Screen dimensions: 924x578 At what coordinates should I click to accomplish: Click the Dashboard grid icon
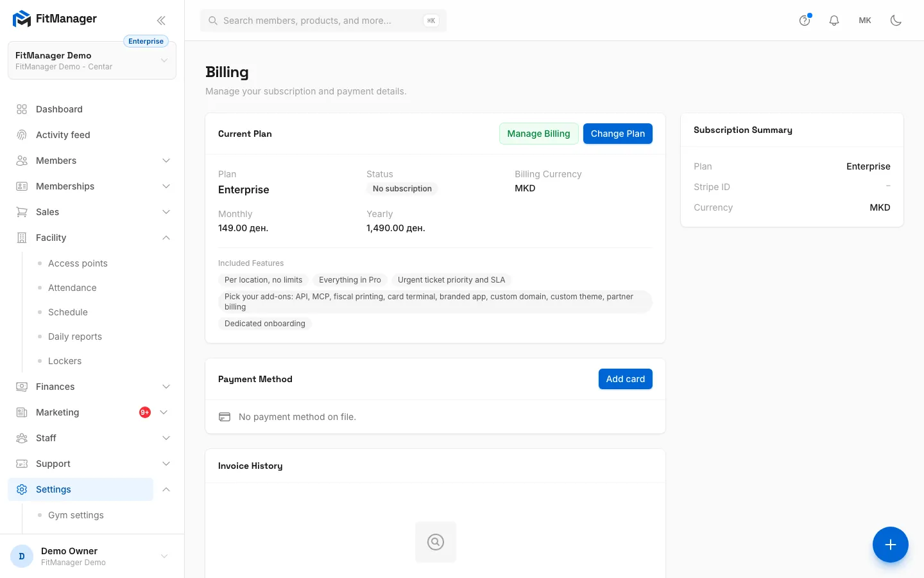22,109
